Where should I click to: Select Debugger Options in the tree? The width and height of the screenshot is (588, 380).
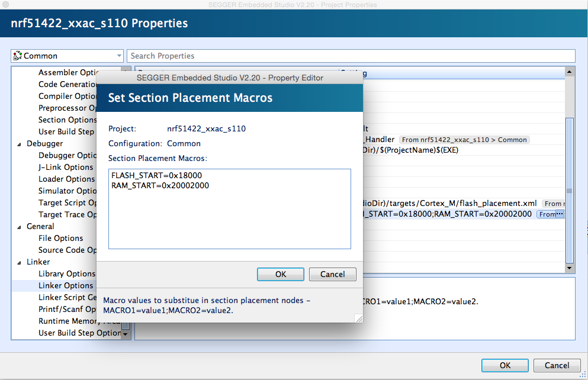67,156
